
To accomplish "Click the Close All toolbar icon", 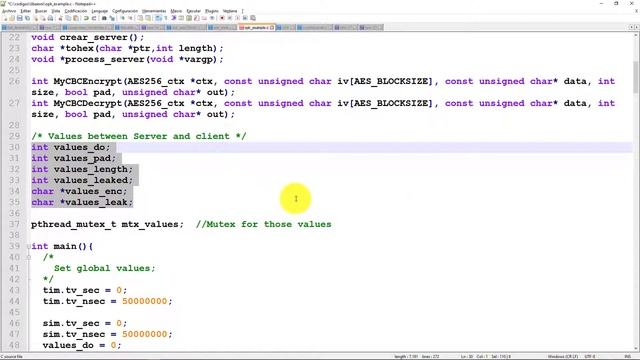I will [x=43, y=18].
